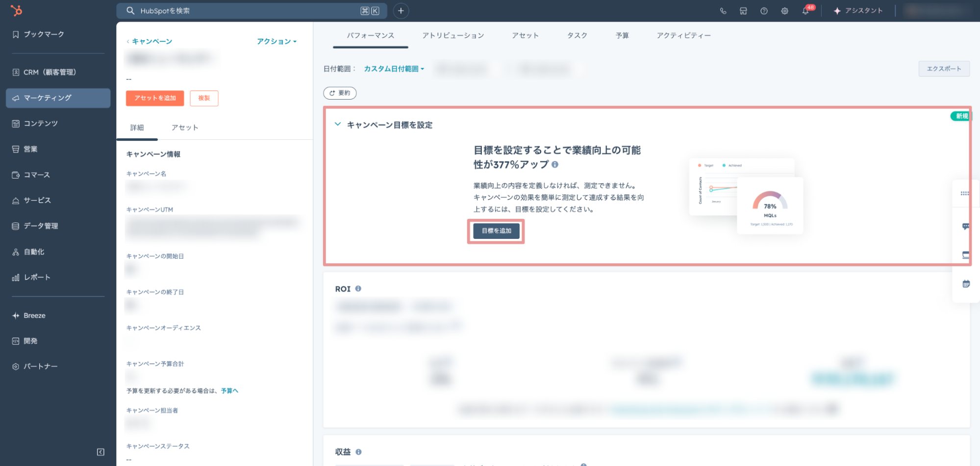The image size is (980, 466).
Task: Click the 目標を追加 button
Action: 496,231
